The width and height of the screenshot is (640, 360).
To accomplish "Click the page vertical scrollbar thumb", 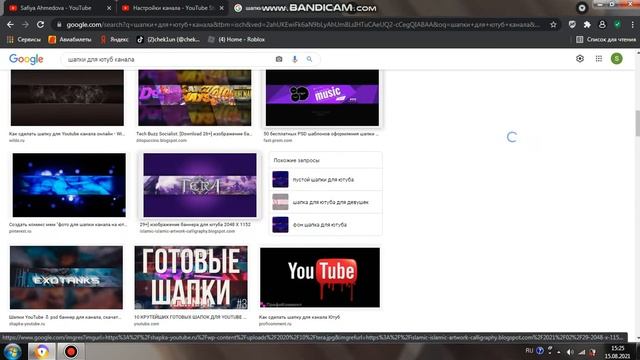I will pyautogui.click(x=638, y=123).
